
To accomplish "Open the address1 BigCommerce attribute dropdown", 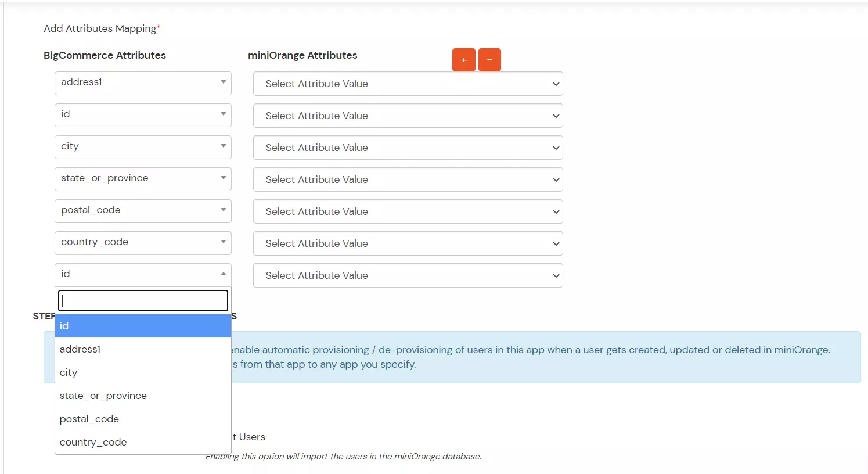I will tap(143, 83).
